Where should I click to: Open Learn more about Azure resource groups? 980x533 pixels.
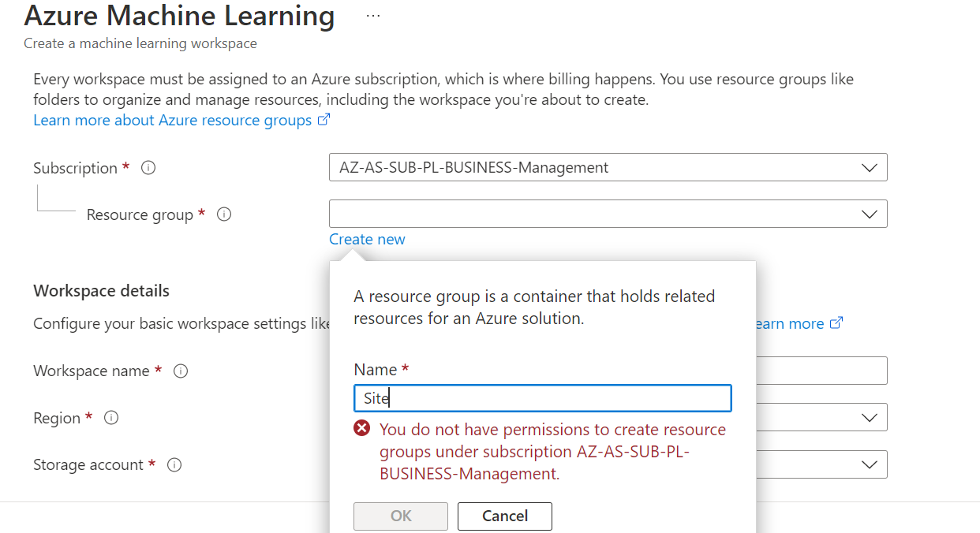coord(172,120)
